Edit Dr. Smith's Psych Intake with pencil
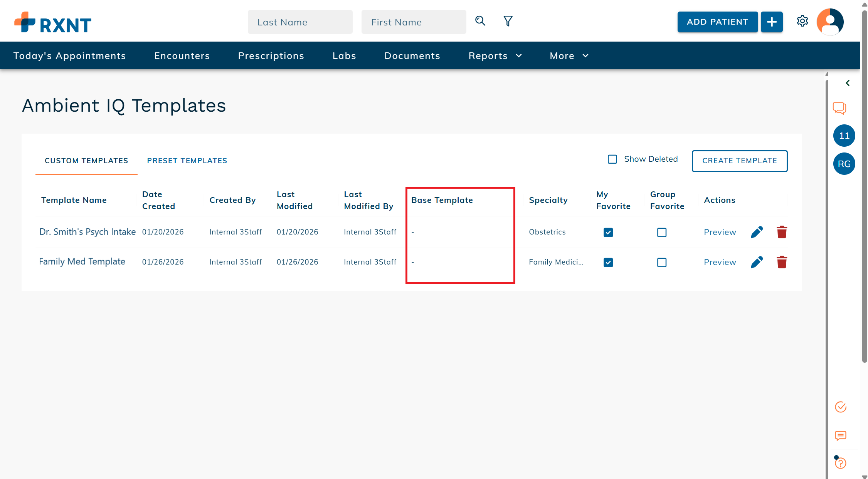The image size is (868, 479). click(757, 232)
